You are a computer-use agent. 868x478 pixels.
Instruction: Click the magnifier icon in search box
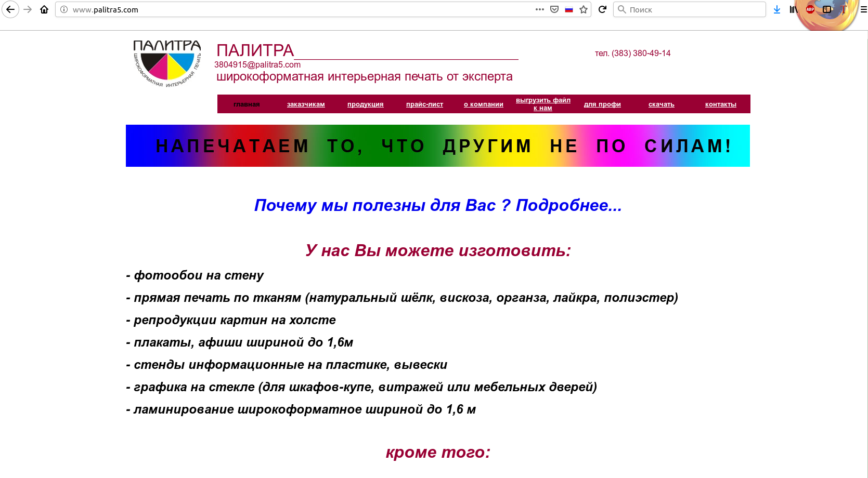click(621, 9)
